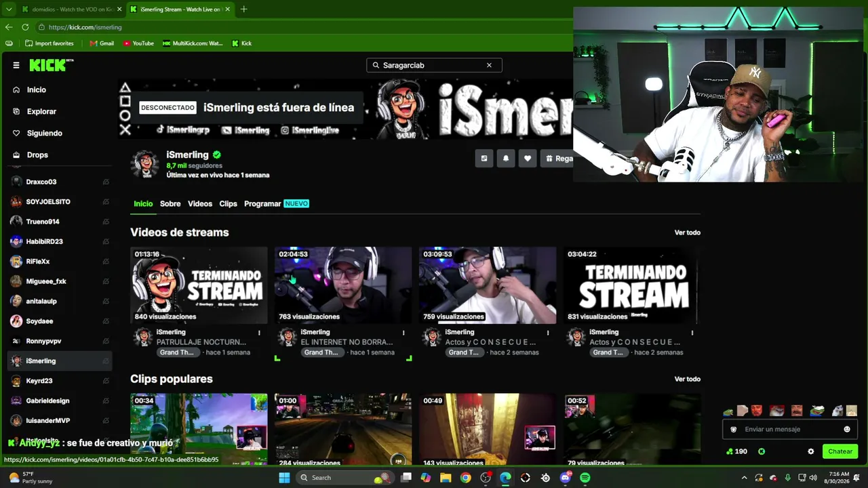Viewport: 868px width, 488px height.
Task: Toggle the notification bell for iSmerling
Action: [506, 159]
